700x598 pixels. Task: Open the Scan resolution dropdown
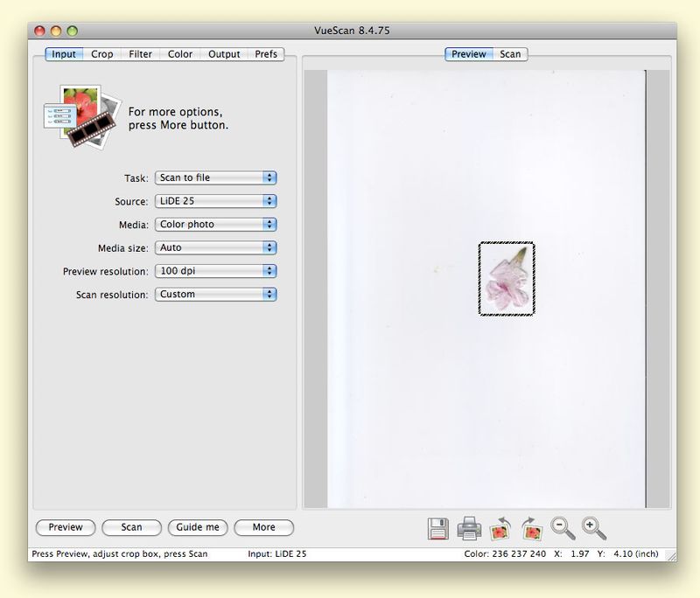tap(215, 295)
